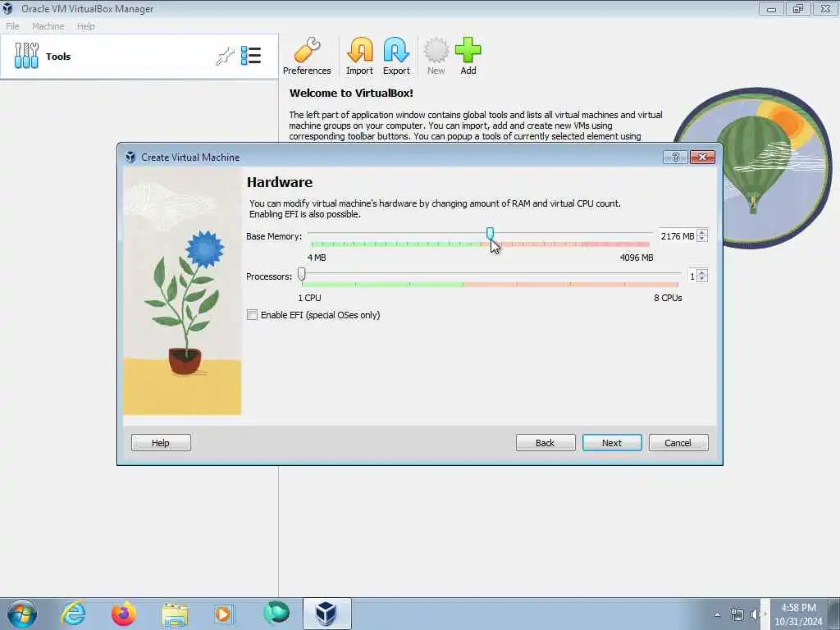Show hidden tray icons arrow

pos(717,614)
